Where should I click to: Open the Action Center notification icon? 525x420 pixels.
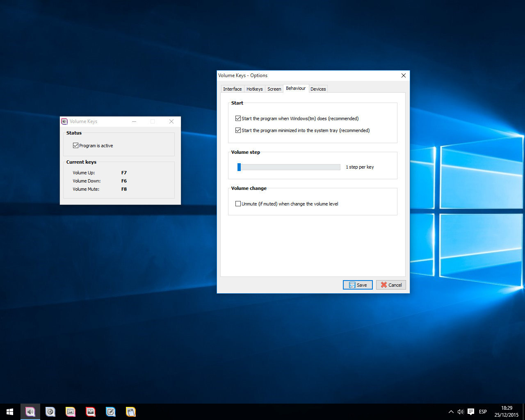(x=470, y=411)
